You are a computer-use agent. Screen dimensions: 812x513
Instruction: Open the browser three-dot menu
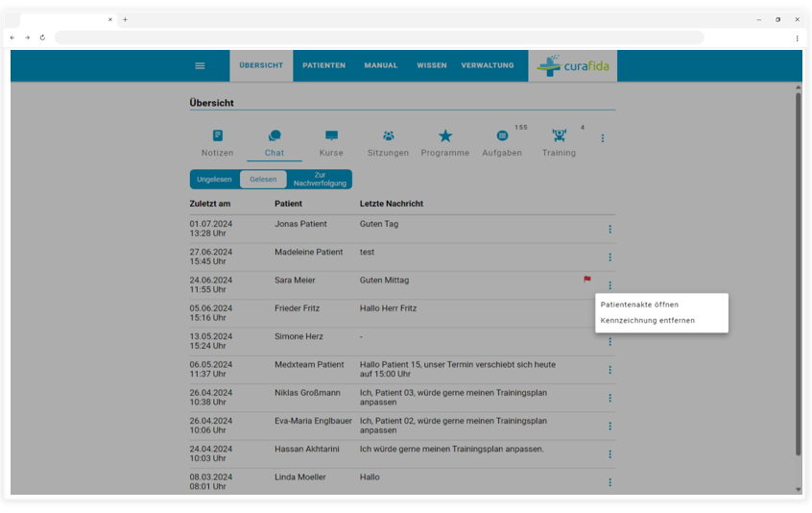click(x=797, y=37)
